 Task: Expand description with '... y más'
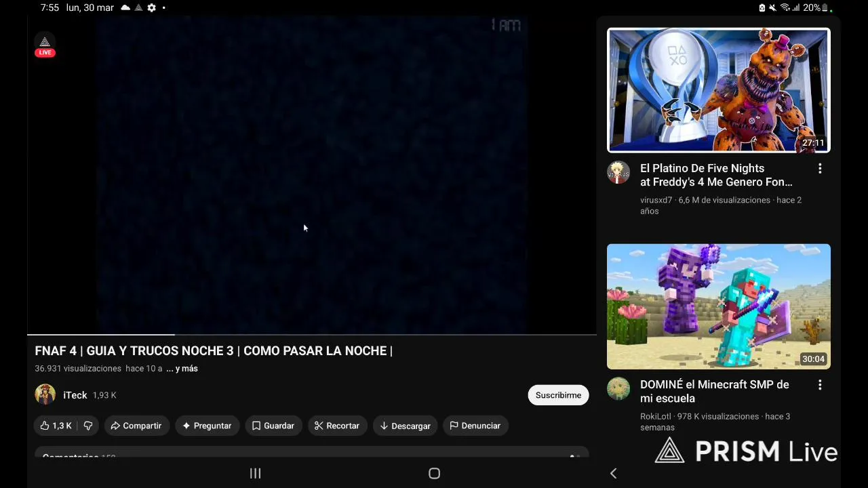[x=182, y=369]
